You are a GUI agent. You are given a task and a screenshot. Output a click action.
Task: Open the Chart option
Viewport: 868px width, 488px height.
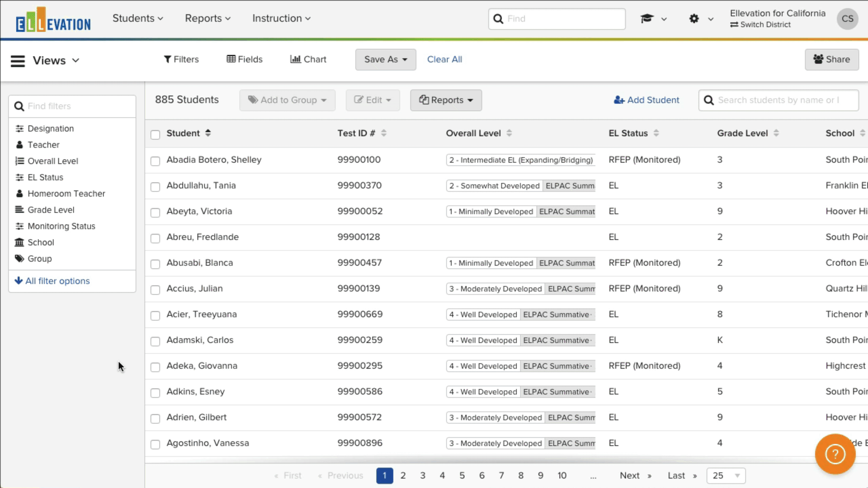point(308,59)
